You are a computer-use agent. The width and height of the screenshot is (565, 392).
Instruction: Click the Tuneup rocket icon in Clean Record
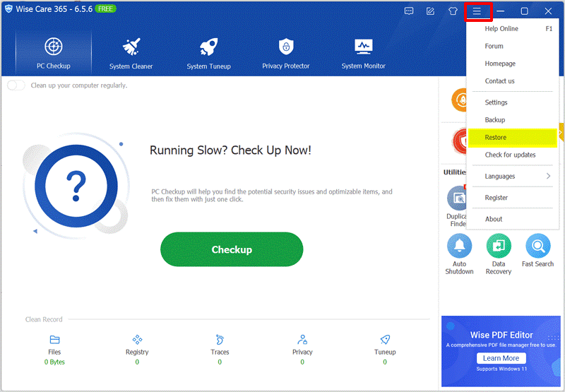(x=385, y=340)
